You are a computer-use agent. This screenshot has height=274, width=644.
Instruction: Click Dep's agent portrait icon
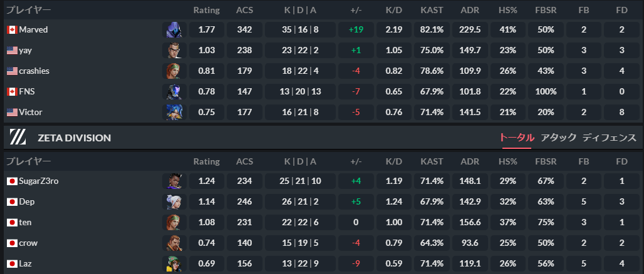click(x=172, y=202)
